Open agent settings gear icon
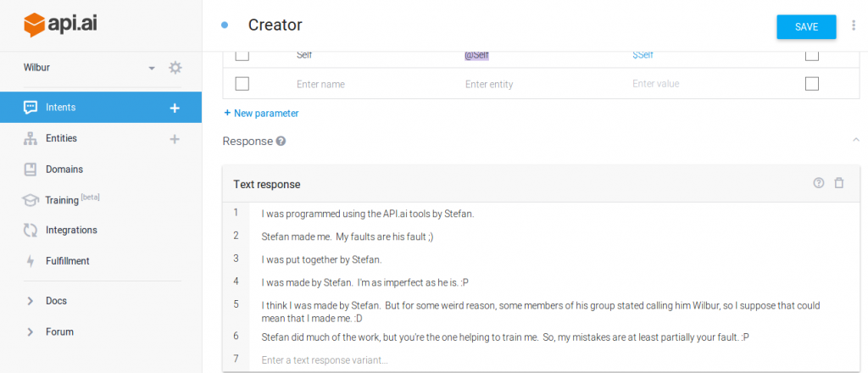 175,68
